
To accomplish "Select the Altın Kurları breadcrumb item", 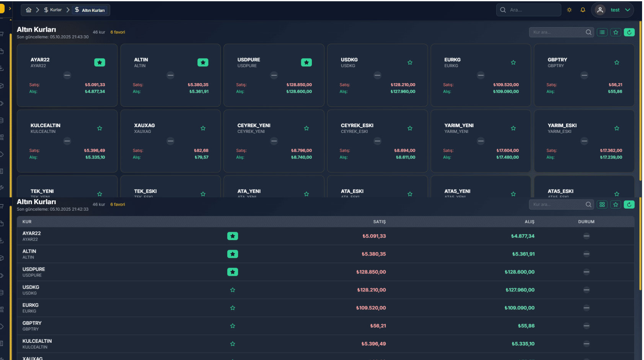I will click(x=90, y=10).
